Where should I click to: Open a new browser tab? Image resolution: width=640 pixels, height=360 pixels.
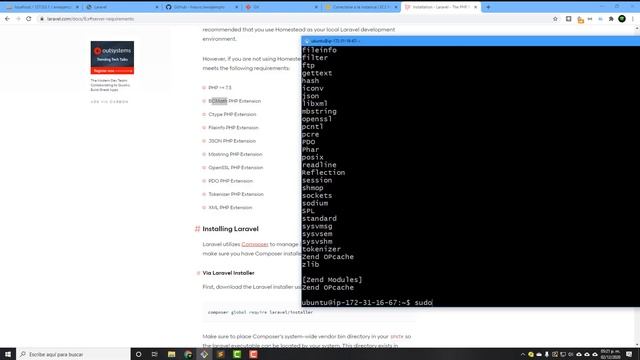pyautogui.click(x=488, y=7)
